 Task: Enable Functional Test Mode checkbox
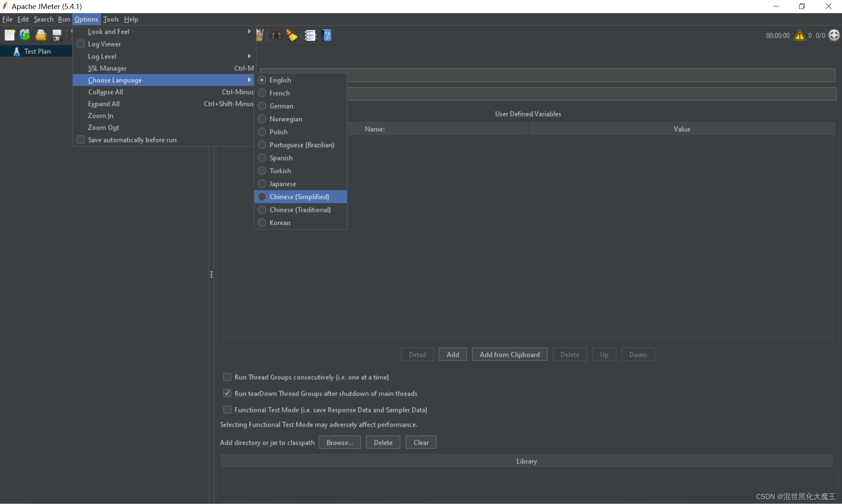pos(227,409)
